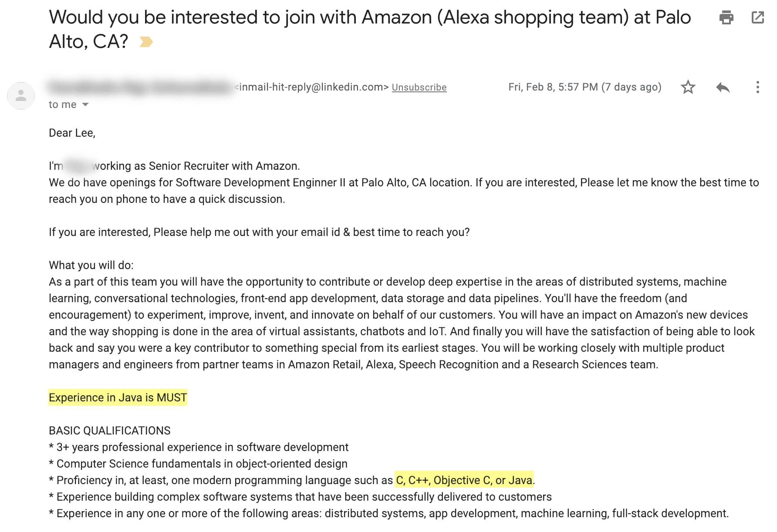Viewport: 777px width, 532px height.
Task: Open the more options three-dot menu
Action: (758, 87)
